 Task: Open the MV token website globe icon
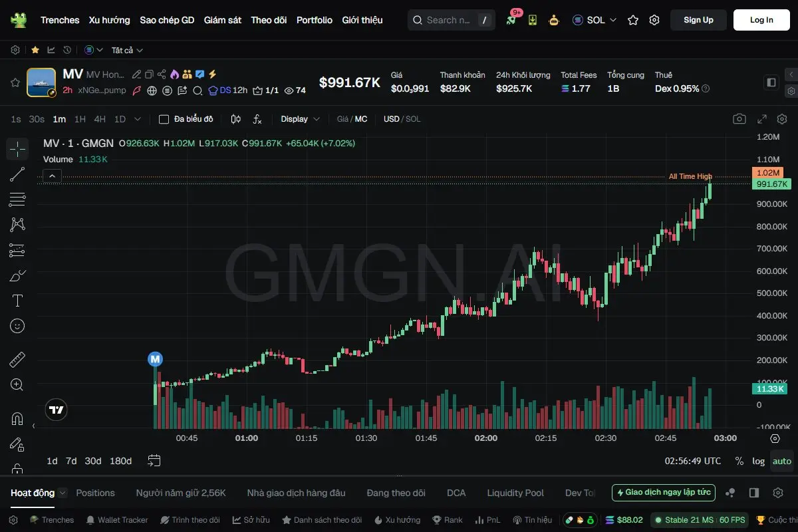click(152, 90)
